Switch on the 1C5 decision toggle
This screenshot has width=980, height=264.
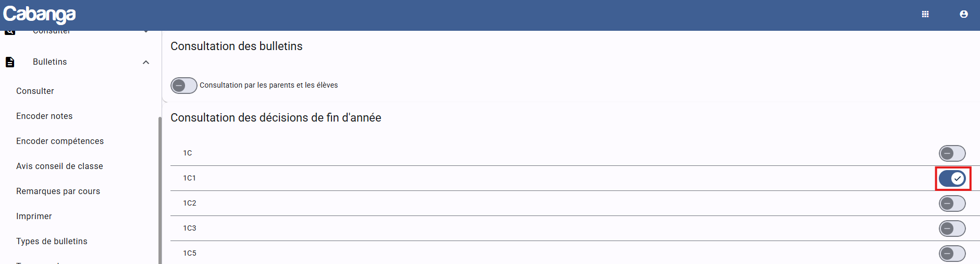pos(952,254)
